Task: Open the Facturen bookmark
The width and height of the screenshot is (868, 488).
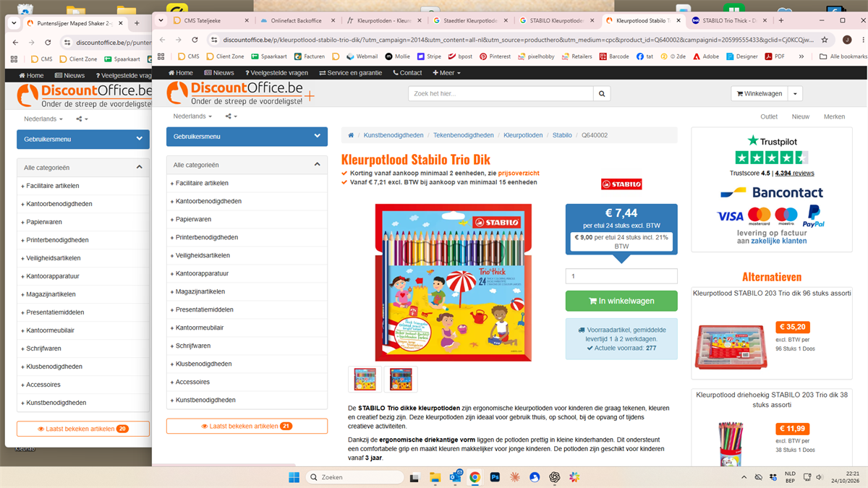Action: 309,56
